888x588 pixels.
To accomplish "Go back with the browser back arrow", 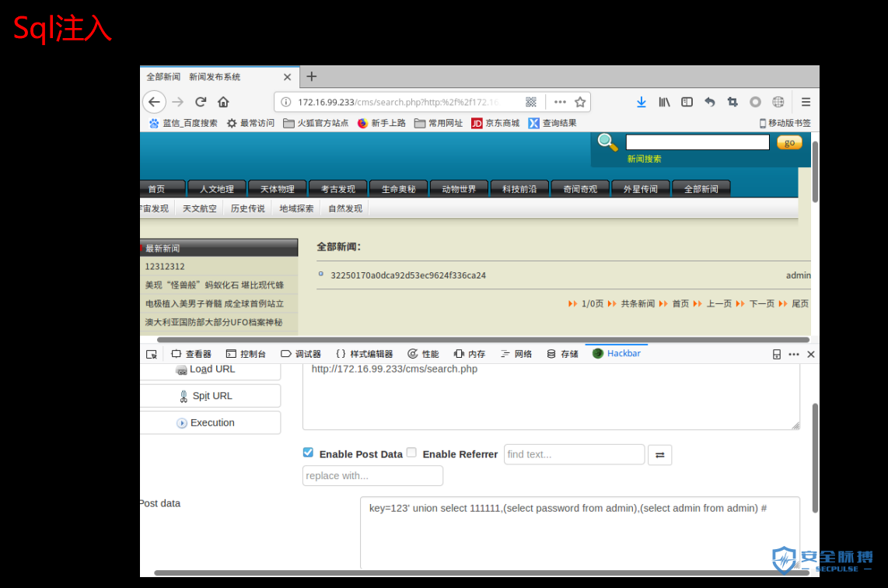I will click(154, 102).
